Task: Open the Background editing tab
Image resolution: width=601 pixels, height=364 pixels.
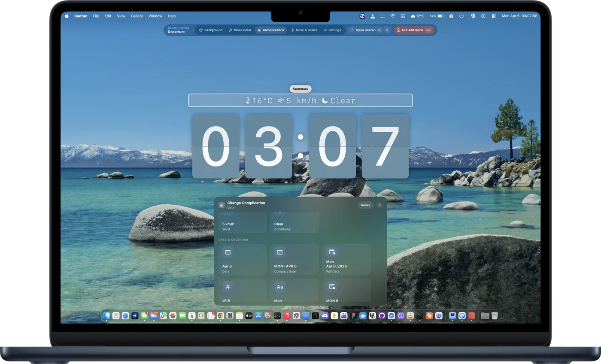Action: (211, 30)
